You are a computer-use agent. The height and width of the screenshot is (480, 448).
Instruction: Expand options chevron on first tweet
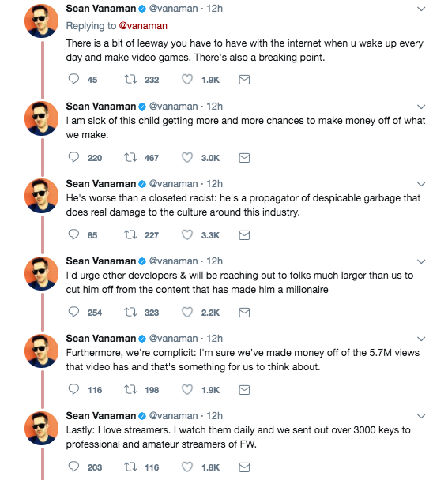pos(421,9)
